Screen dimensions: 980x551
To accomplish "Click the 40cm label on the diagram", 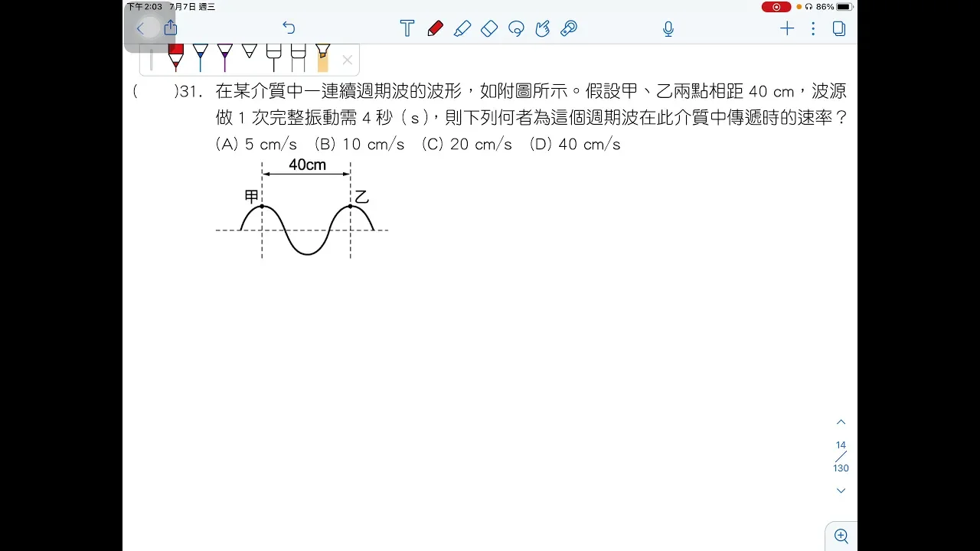I will coord(307,165).
